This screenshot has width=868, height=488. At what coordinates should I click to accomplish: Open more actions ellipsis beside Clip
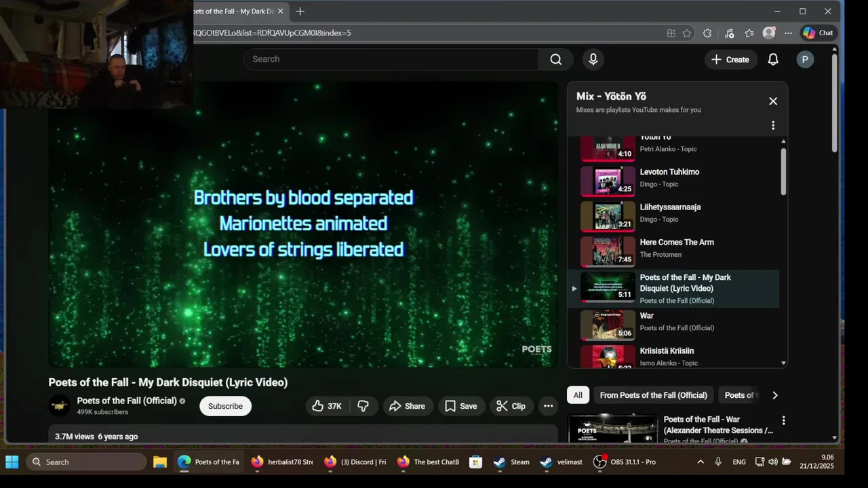tap(548, 406)
